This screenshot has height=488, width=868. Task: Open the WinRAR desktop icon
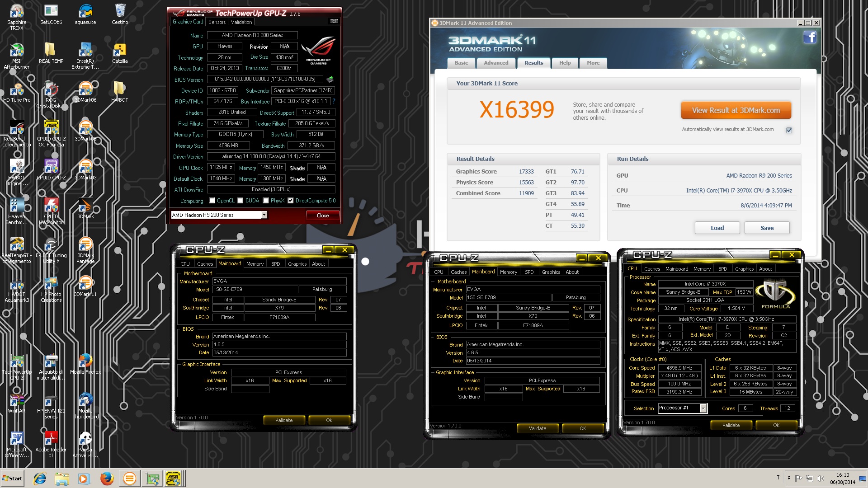point(17,403)
